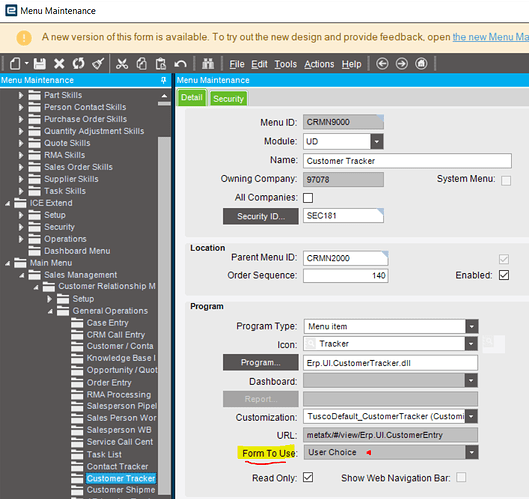Image resolution: width=529 pixels, height=499 pixels.
Task: Switch to the Security tab
Action: (228, 99)
